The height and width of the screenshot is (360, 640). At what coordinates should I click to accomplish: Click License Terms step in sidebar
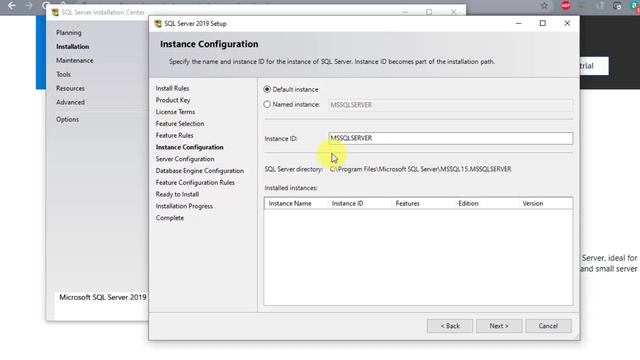point(175,112)
